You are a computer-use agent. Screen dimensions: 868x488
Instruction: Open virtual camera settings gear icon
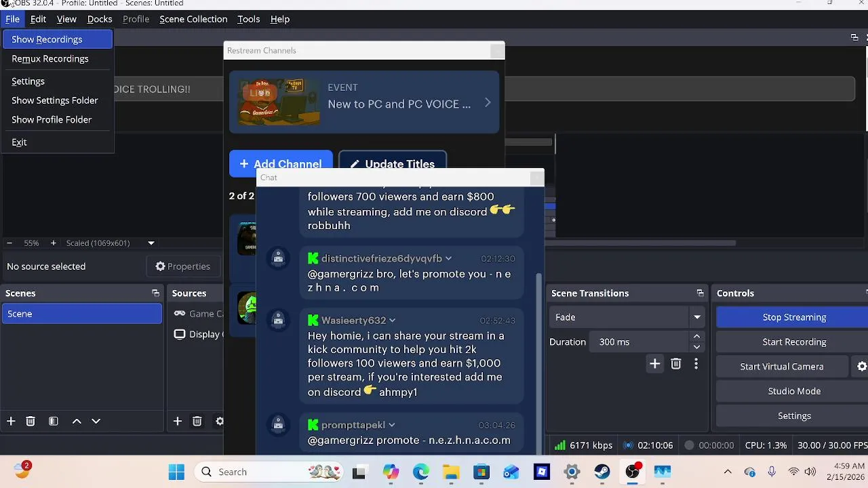click(861, 366)
